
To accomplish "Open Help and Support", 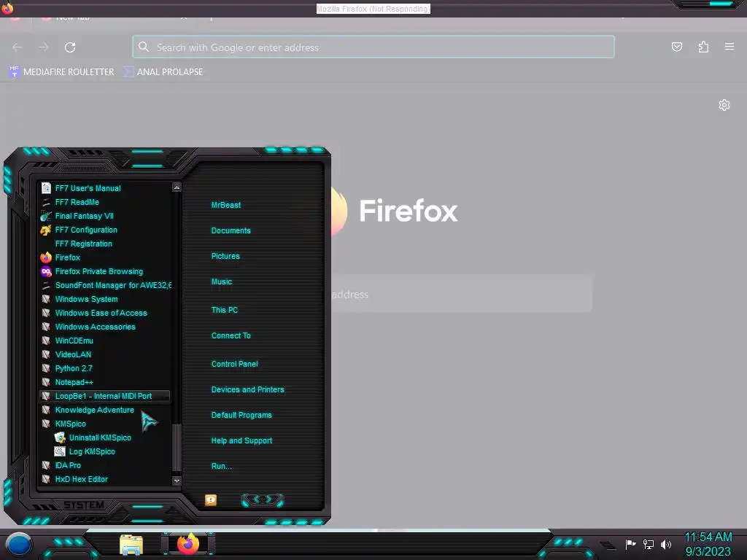I will click(x=241, y=441).
